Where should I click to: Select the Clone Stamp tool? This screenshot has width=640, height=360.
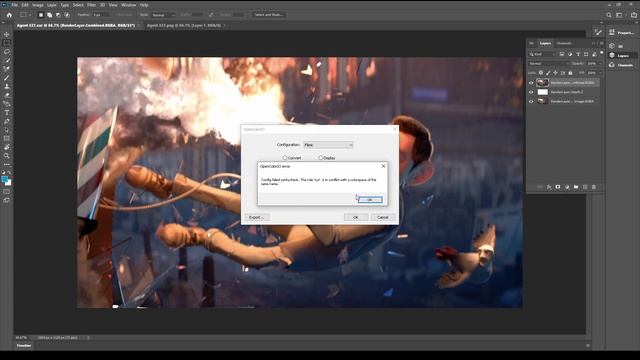(7, 87)
